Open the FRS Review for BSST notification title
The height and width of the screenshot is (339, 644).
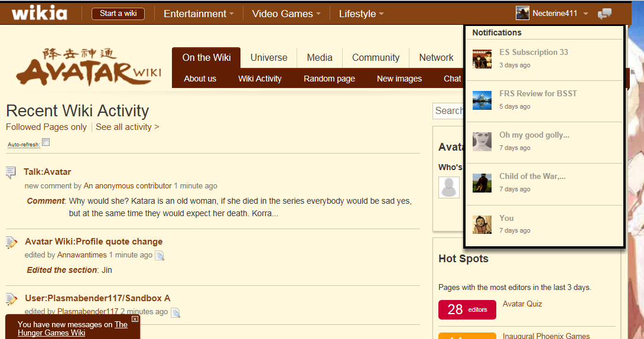538,93
